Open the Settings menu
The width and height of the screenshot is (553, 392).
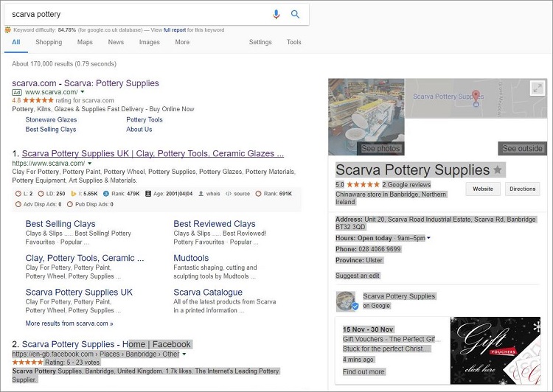point(260,42)
